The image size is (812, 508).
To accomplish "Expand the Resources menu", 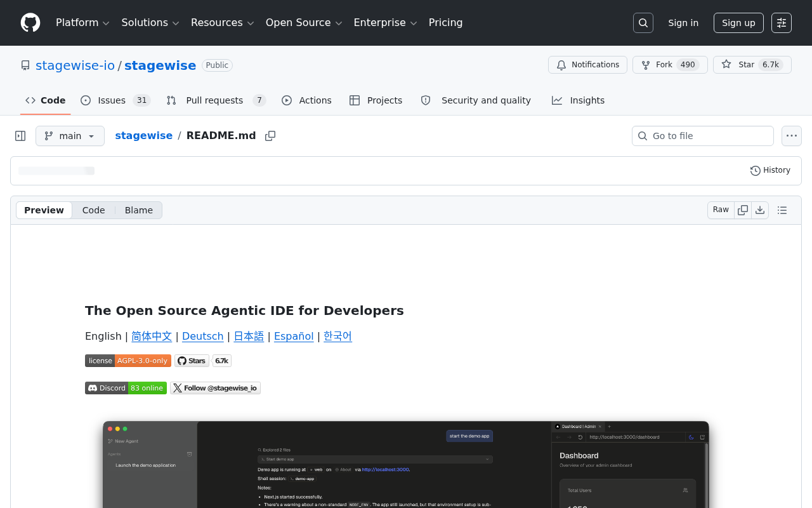I will 223,23.
